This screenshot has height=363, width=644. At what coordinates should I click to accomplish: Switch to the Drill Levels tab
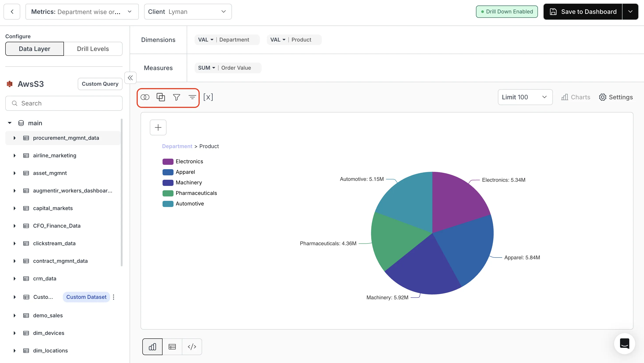point(93,49)
